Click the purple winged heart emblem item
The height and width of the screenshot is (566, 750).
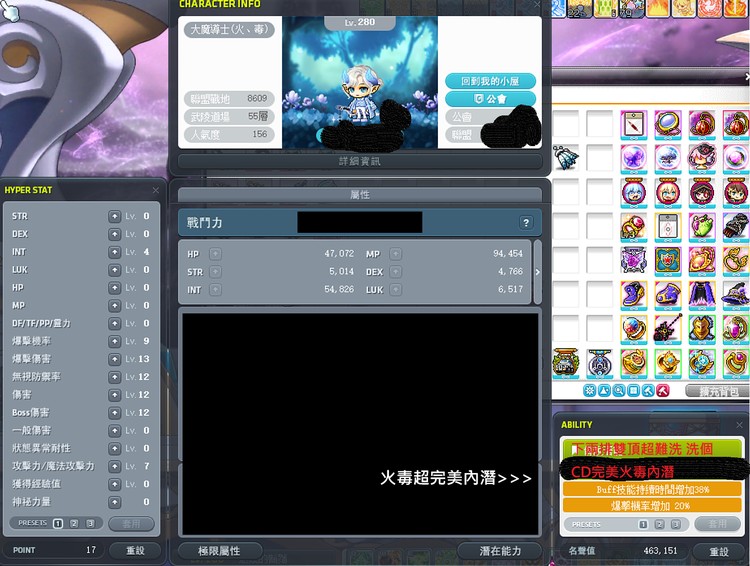634,260
